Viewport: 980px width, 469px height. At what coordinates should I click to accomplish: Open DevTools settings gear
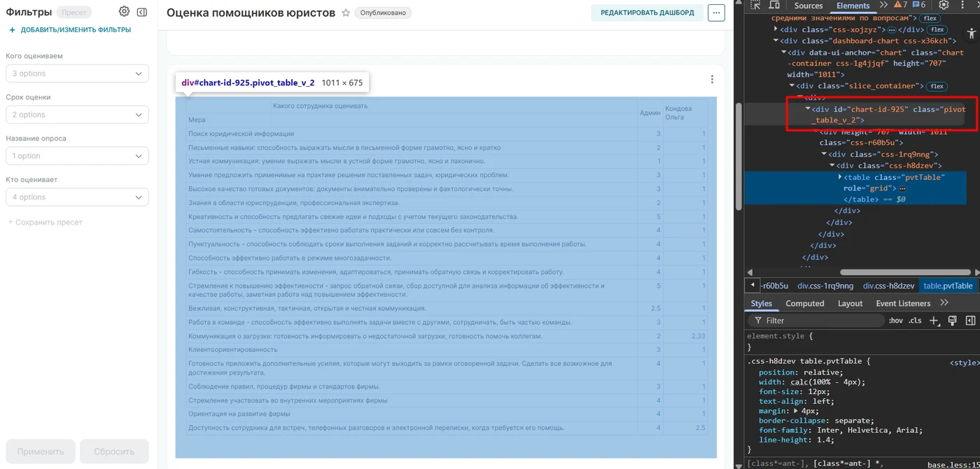point(944,5)
